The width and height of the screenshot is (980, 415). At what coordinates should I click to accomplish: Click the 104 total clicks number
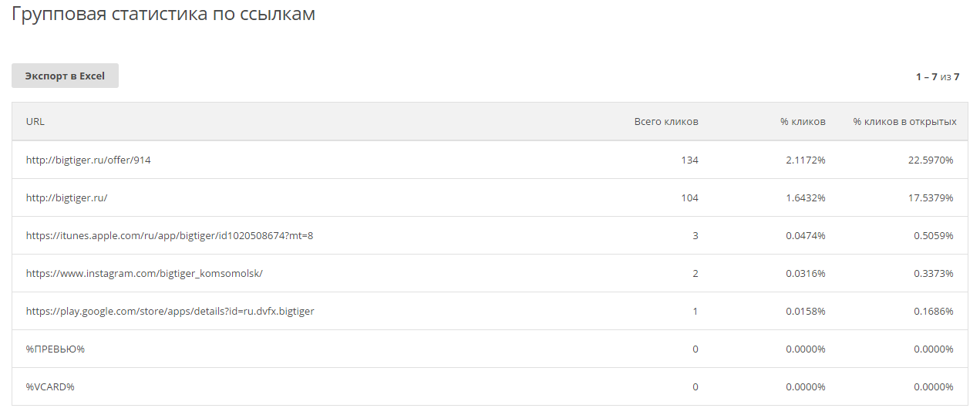(x=689, y=198)
